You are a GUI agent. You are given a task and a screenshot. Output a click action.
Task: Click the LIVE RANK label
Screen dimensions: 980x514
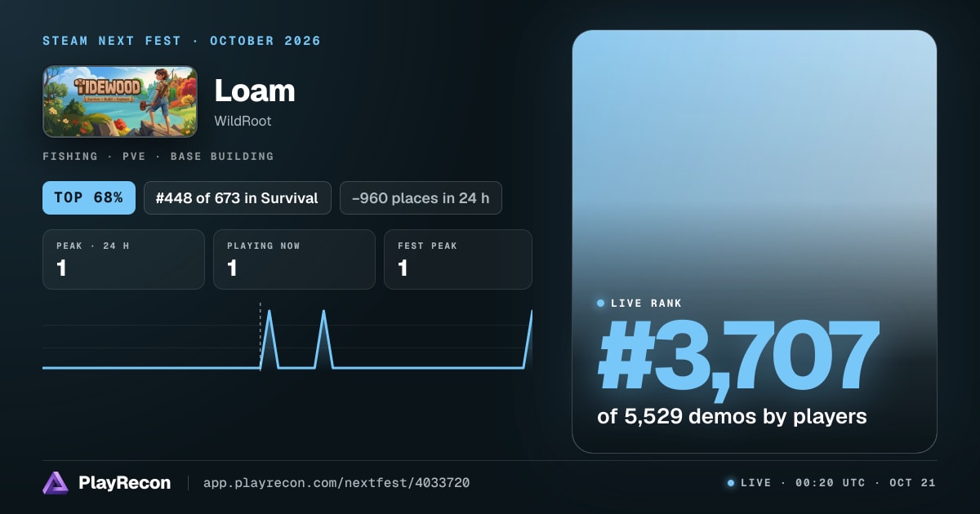pos(646,303)
